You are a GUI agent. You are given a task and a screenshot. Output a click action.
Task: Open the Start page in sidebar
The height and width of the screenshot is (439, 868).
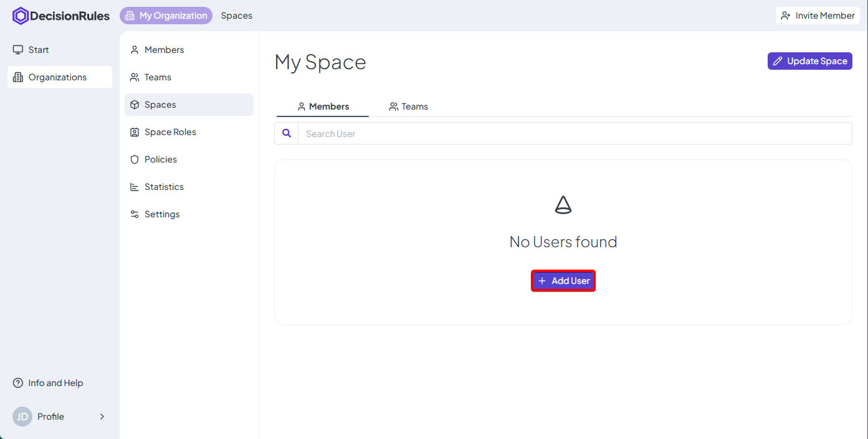point(38,50)
